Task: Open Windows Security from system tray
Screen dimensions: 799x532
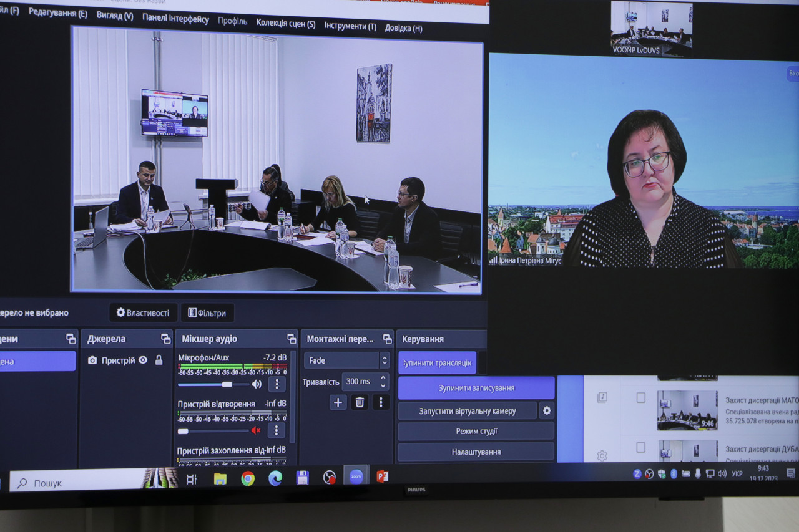Action: point(662,474)
